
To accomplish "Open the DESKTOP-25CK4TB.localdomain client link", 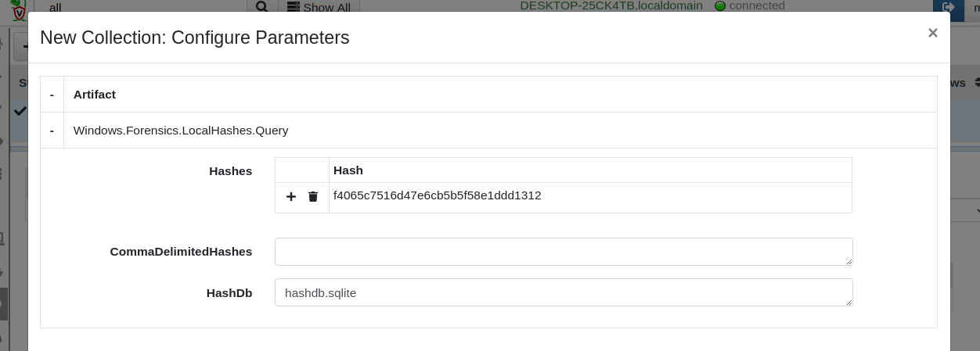I will [x=612, y=5].
